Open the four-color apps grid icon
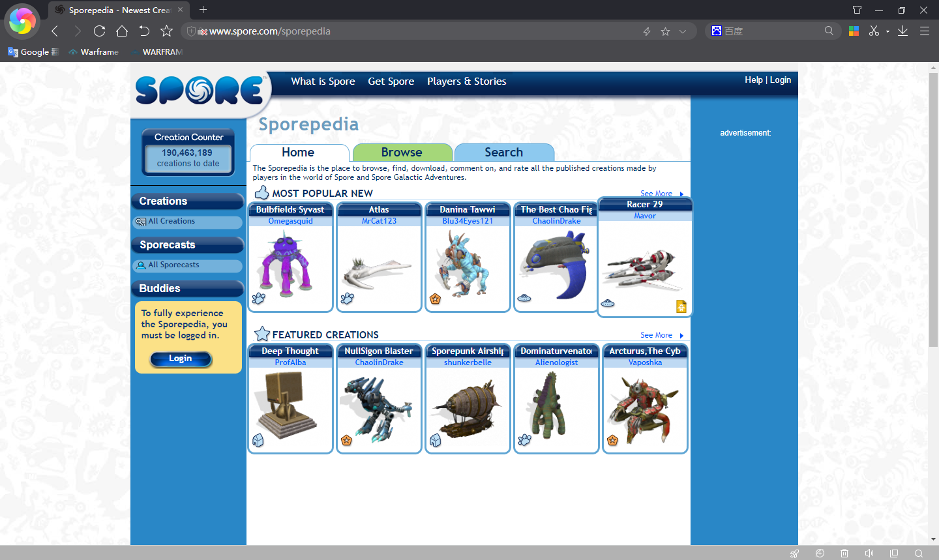 coord(854,31)
